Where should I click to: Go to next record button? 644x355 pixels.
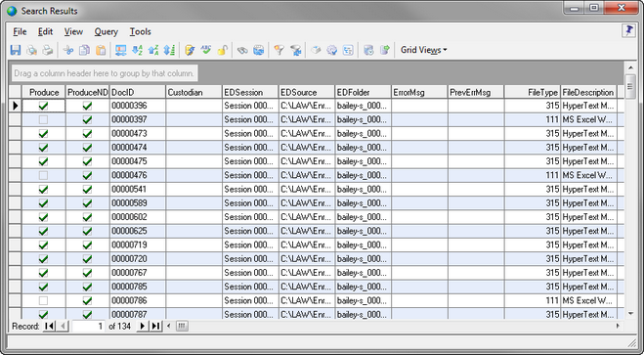coord(142,327)
